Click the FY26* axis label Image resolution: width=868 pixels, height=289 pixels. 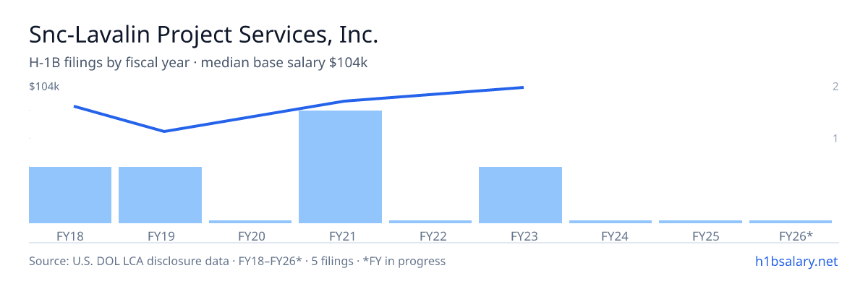coord(796,236)
